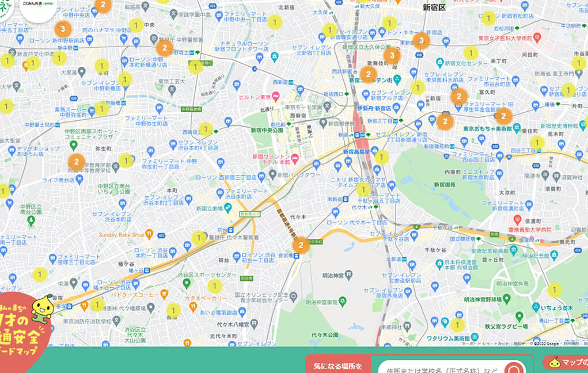
Task: Open the いちょう並木 attraction marker
Action: [x=536, y=307]
